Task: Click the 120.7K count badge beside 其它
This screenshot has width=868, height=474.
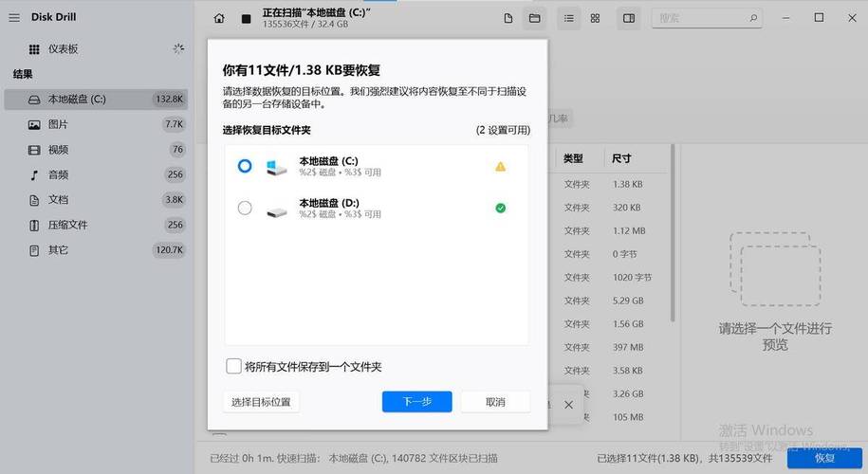Action: coord(169,250)
